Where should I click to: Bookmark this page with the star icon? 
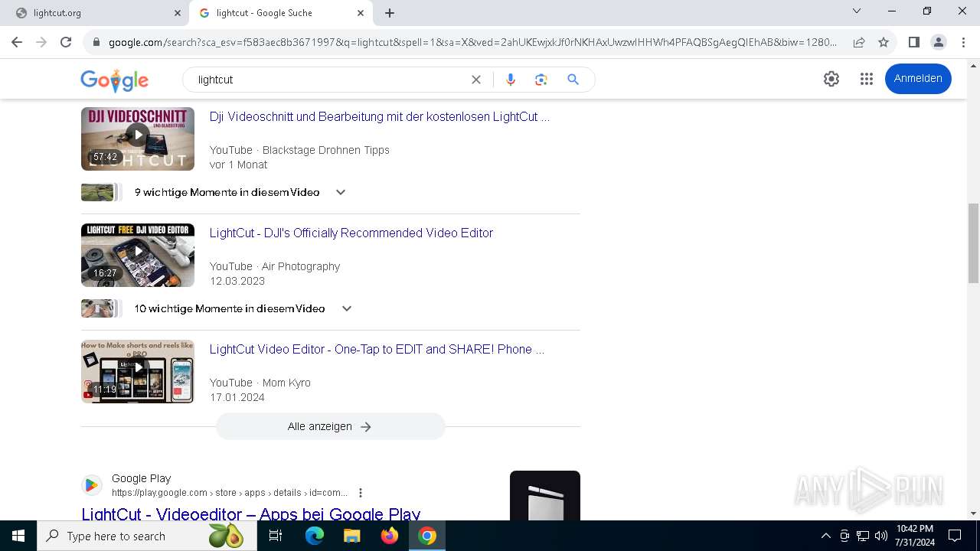(x=884, y=42)
